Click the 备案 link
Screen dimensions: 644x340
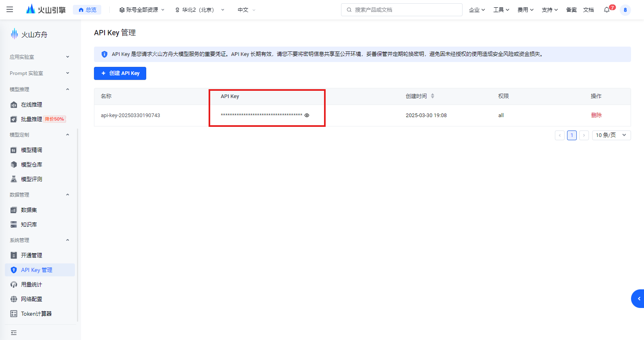pyautogui.click(x=571, y=10)
